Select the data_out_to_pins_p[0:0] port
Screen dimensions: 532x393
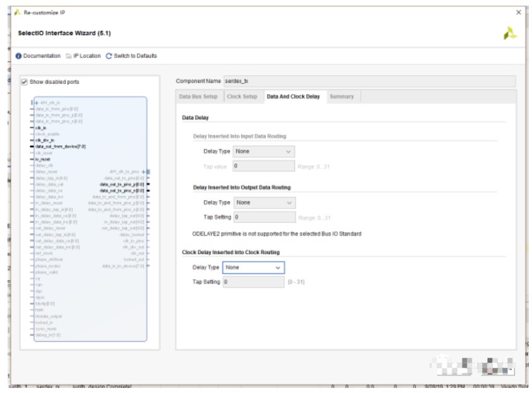coord(122,184)
